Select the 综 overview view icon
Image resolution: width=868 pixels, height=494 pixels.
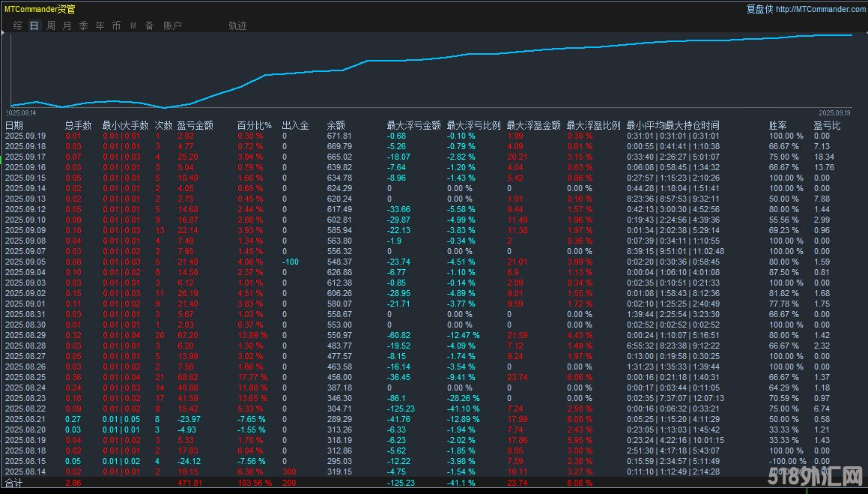pos(17,25)
